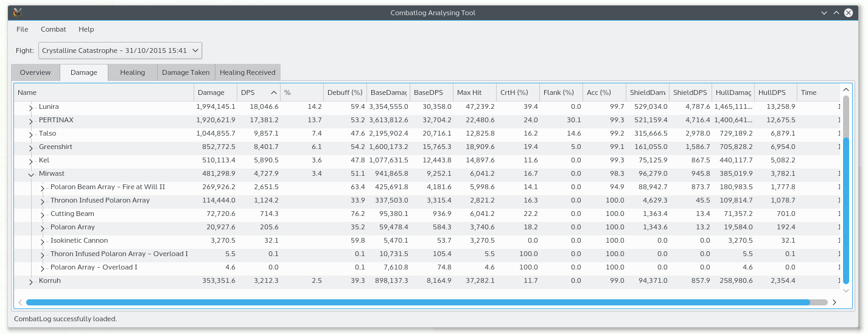Expand the PERTINAX row
The height and width of the screenshot is (334, 868).
coord(31,121)
